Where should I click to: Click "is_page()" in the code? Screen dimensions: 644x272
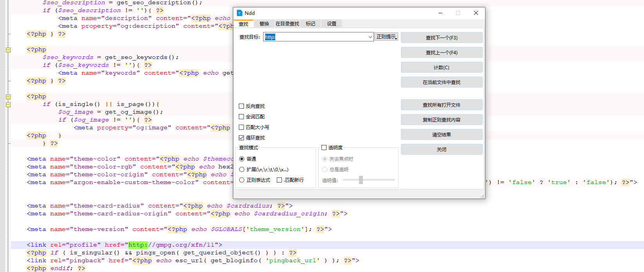point(134,104)
